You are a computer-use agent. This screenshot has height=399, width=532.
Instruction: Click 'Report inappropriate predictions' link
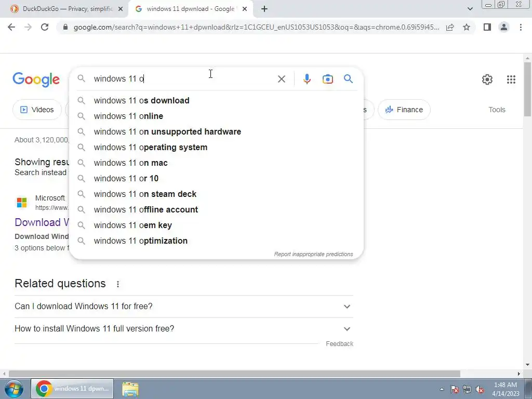(313, 254)
